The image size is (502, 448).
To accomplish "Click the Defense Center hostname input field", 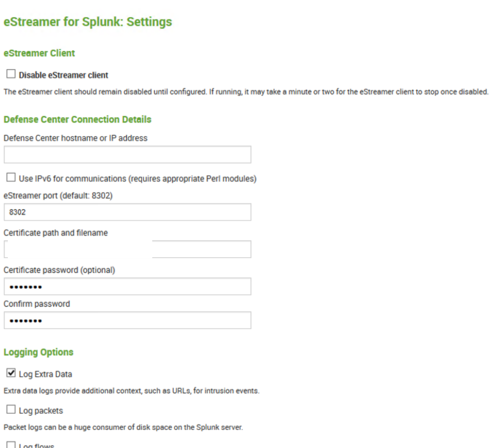I will pos(149,155).
